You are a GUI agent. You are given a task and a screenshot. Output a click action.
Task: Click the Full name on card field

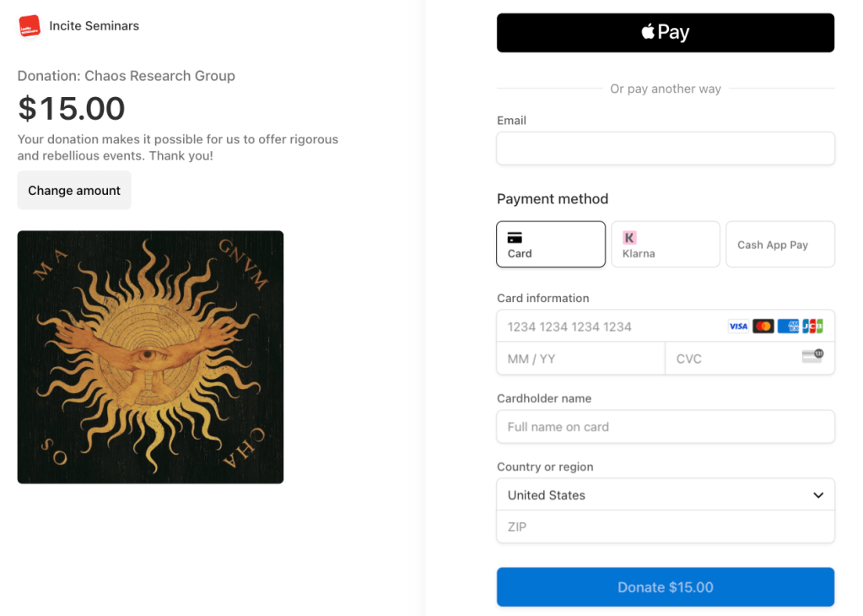coord(666,427)
